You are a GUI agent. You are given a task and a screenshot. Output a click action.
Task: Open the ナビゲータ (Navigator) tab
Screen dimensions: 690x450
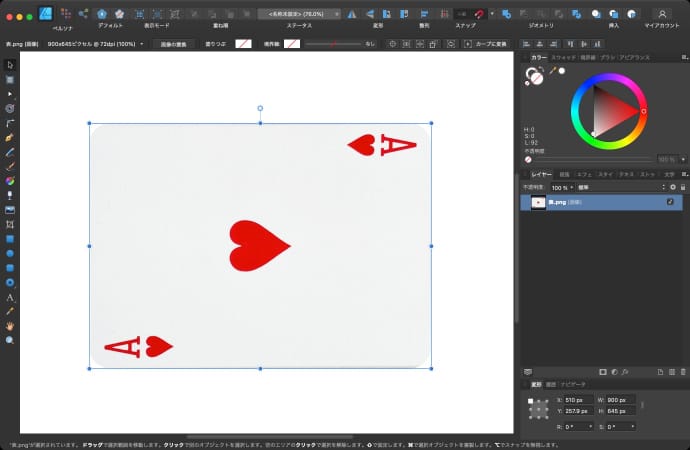tap(573, 384)
